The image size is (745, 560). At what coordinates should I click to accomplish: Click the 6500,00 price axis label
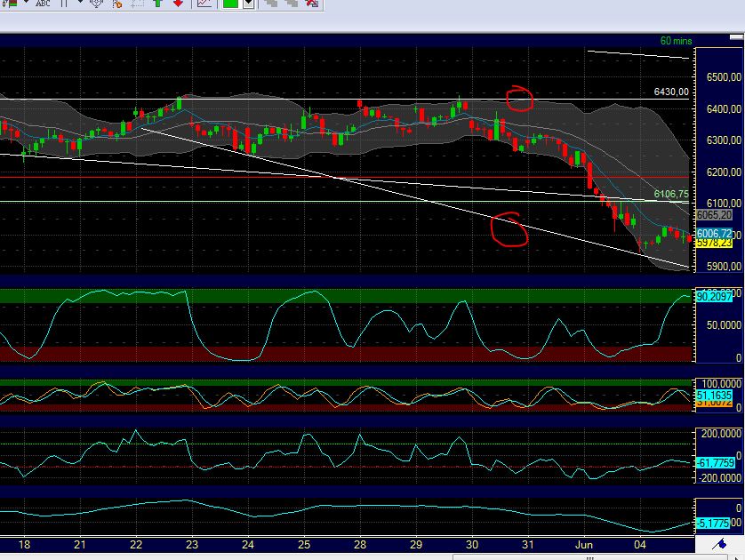(724, 77)
